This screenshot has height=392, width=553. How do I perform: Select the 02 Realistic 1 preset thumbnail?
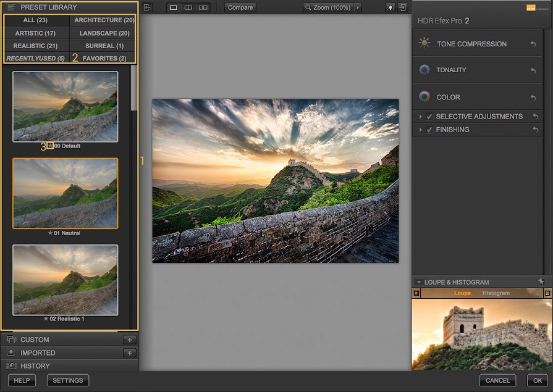[x=65, y=280]
